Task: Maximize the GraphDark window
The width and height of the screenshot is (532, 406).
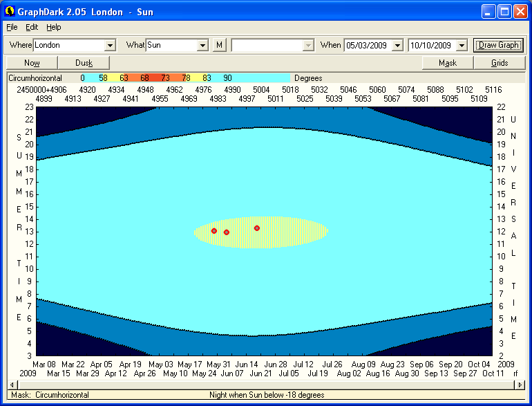Action: tap(504, 12)
